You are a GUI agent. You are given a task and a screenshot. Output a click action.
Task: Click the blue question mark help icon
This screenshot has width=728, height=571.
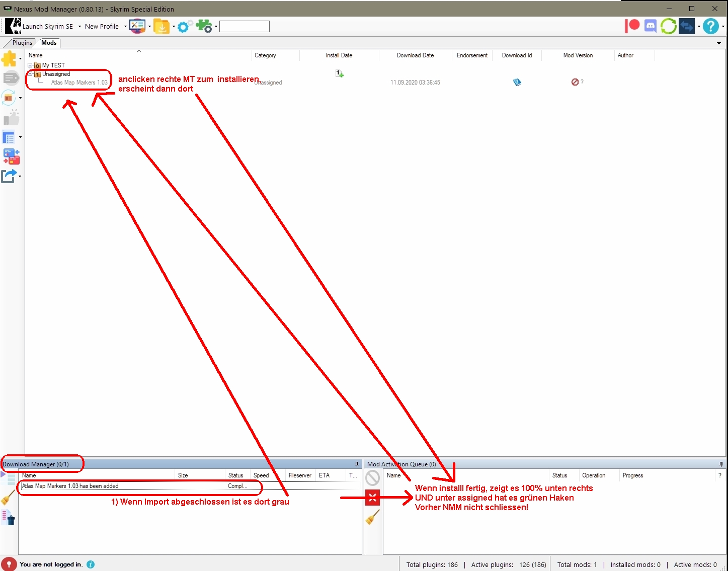(710, 26)
